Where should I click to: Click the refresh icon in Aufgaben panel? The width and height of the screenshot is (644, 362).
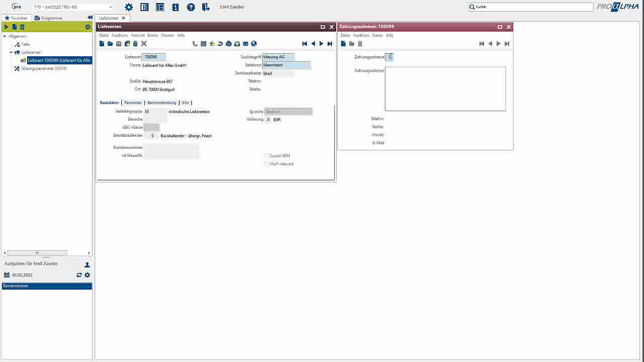pos(79,275)
